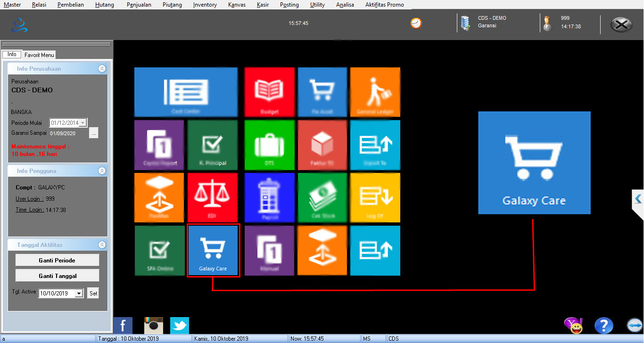
Task: Click the SFA Online checkmark tile
Action: 159,250
